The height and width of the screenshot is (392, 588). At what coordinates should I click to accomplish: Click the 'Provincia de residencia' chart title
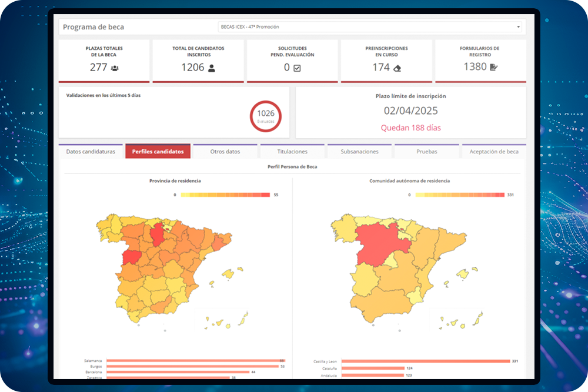click(175, 180)
